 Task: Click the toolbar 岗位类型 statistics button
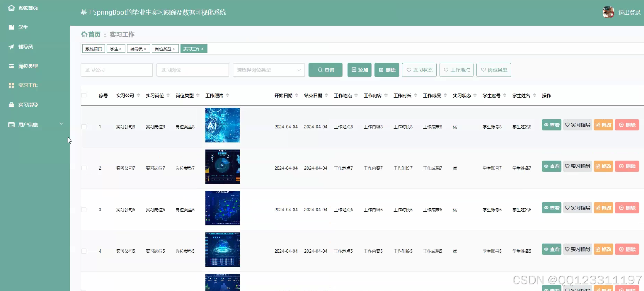pyautogui.click(x=494, y=70)
